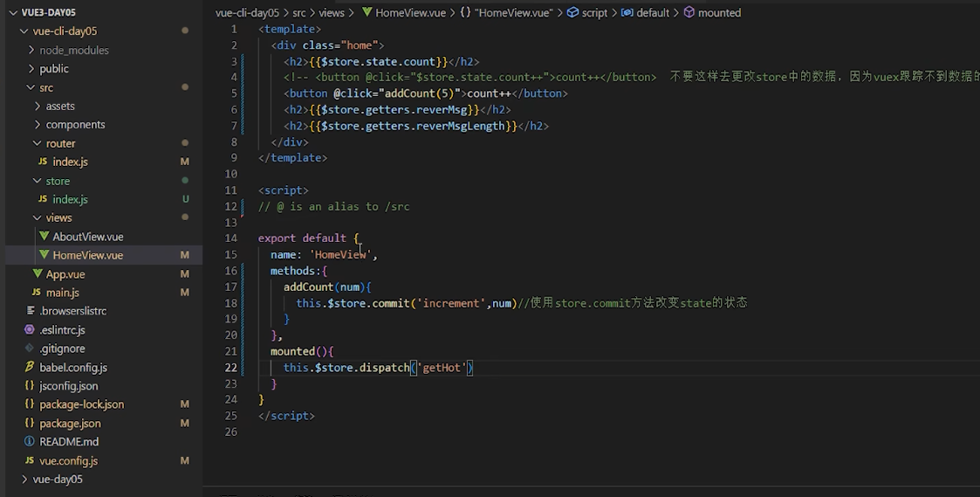Screen dimensions: 980x497
Task: Click reverMsgLength text on line 7
Action: (x=461, y=126)
